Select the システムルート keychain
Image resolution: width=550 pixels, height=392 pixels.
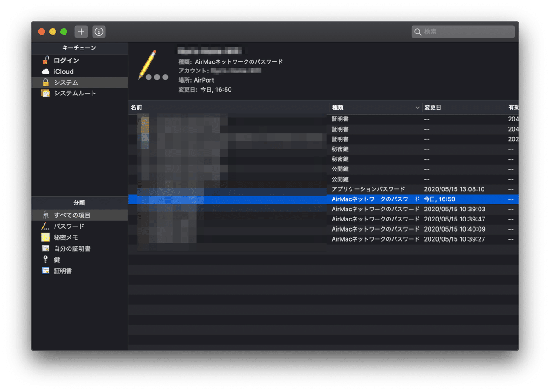79,94
